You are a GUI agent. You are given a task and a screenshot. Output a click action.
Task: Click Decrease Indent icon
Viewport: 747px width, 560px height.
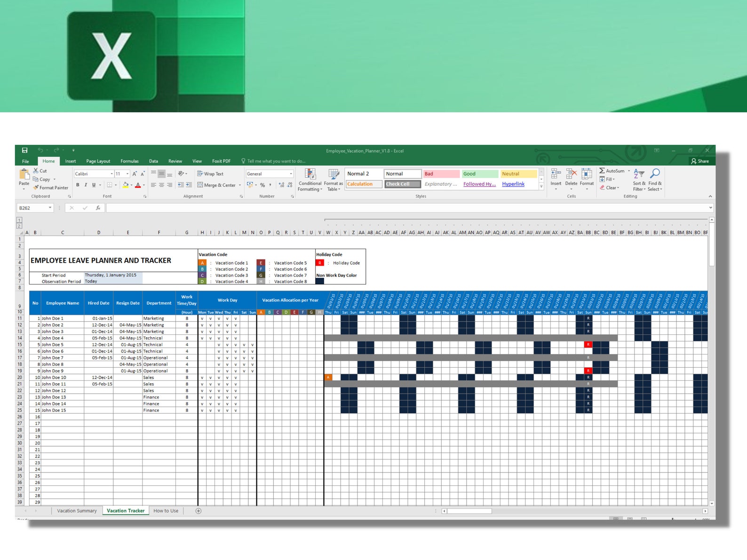181,185
